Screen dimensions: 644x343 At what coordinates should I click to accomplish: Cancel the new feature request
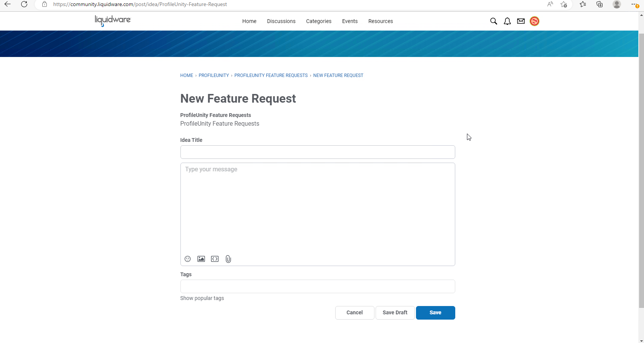pos(354,312)
